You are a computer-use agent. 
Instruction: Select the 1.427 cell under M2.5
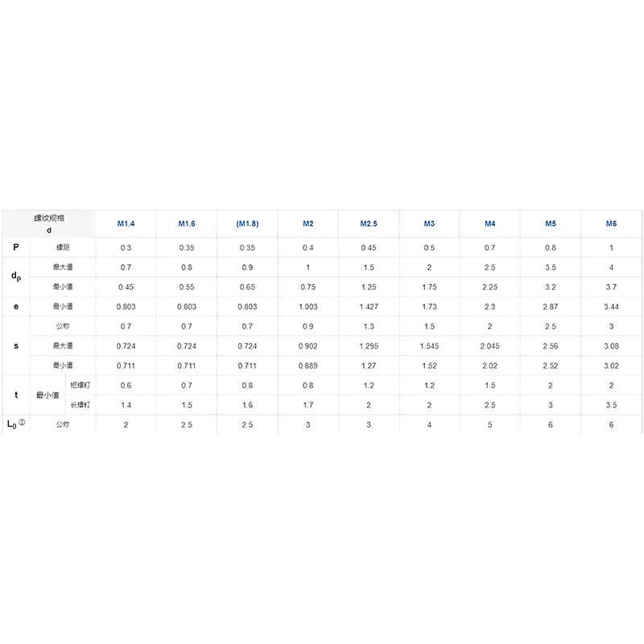tap(369, 307)
